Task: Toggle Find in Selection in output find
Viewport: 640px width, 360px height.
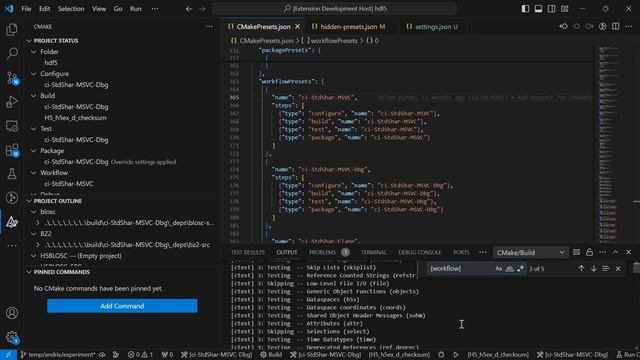Action: pos(606,269)
